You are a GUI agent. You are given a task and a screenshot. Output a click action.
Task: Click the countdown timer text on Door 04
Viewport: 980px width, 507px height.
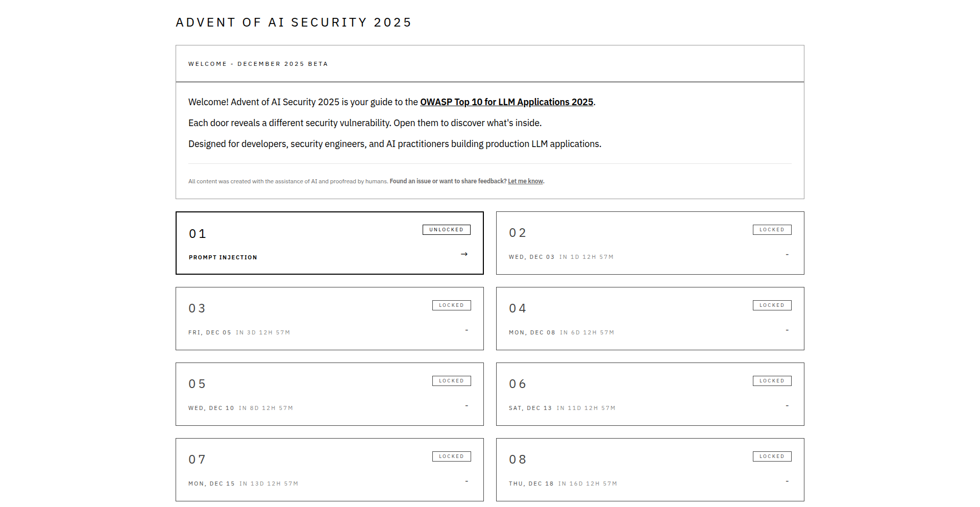[x=587, y=332]
